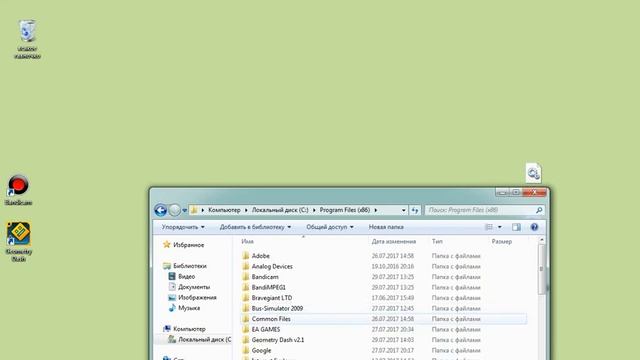The width and height of the screenshot is (640, 360).
Task: Go back with the Explorer back arrow
Action: click(x=160, y=210)
